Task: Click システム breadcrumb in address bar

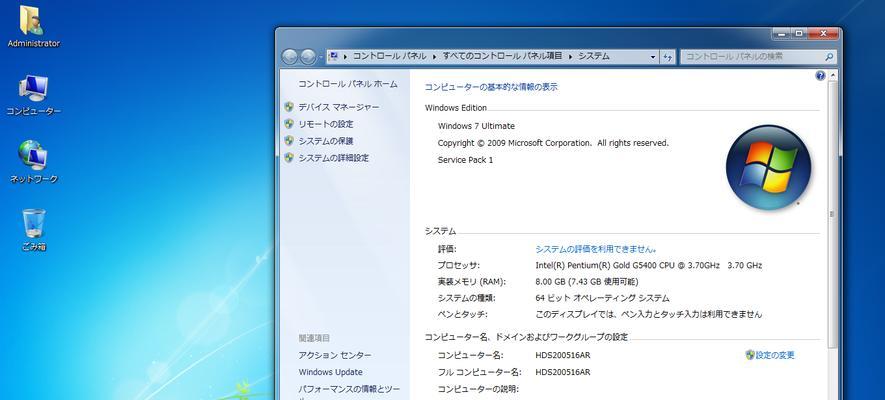Action: click(594, 56)
